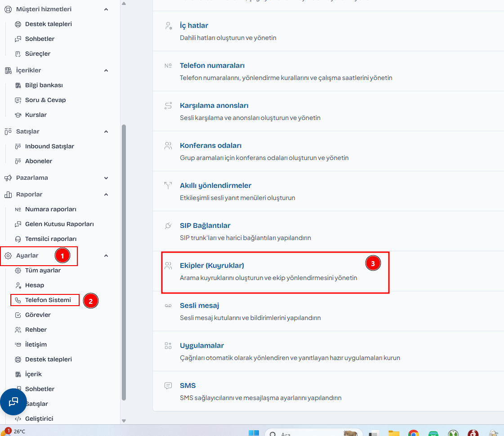Click the Konferans odaları people icon
The height and width of the screenshot is (436, 504).
tap(168, 146)
